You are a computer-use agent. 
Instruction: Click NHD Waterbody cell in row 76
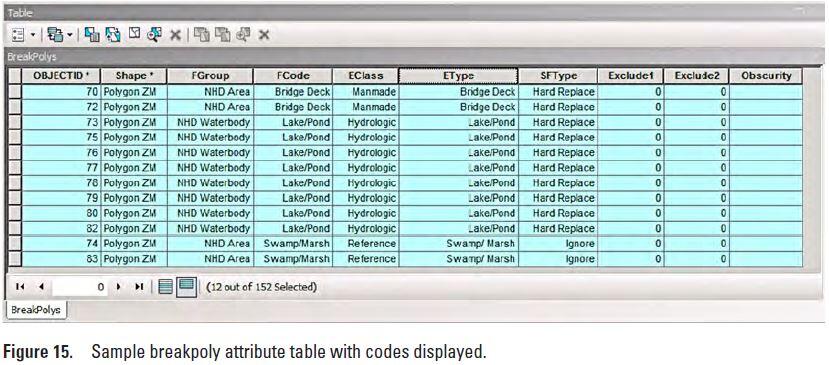[x=210, y=152]
